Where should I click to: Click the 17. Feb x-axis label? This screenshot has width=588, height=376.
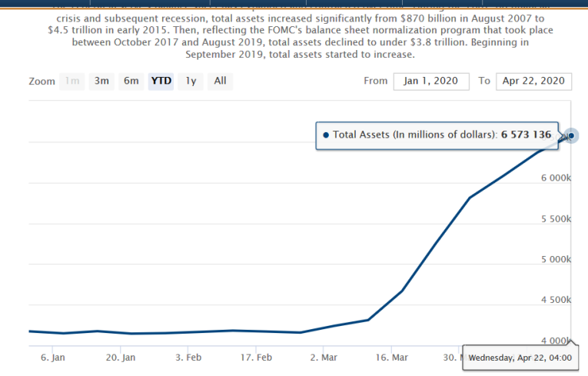pyautogui.click(x=256, y=358)
